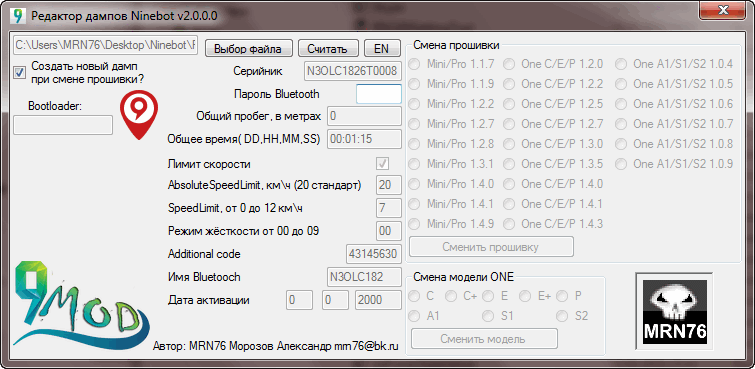755x369 pixels.
Task: Choose One C/E/P 1.2.0 firmware
Action: 508,64
